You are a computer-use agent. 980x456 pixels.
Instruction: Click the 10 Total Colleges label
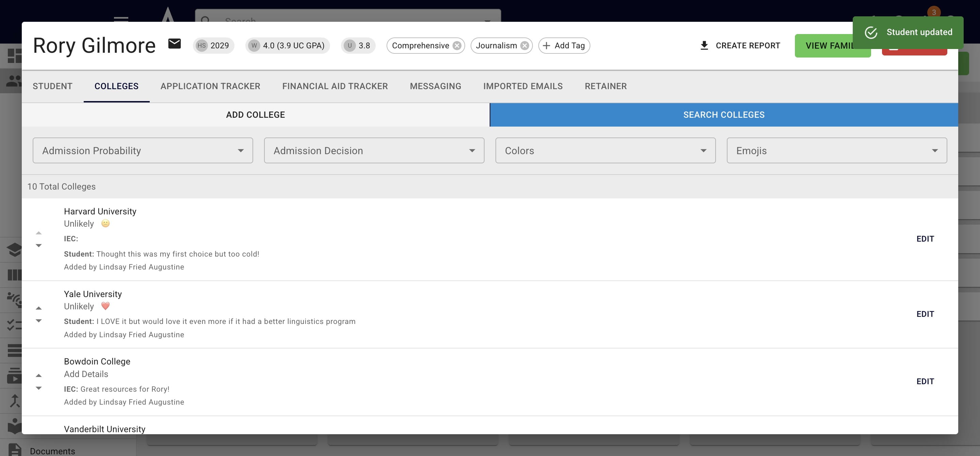point(61,187)
